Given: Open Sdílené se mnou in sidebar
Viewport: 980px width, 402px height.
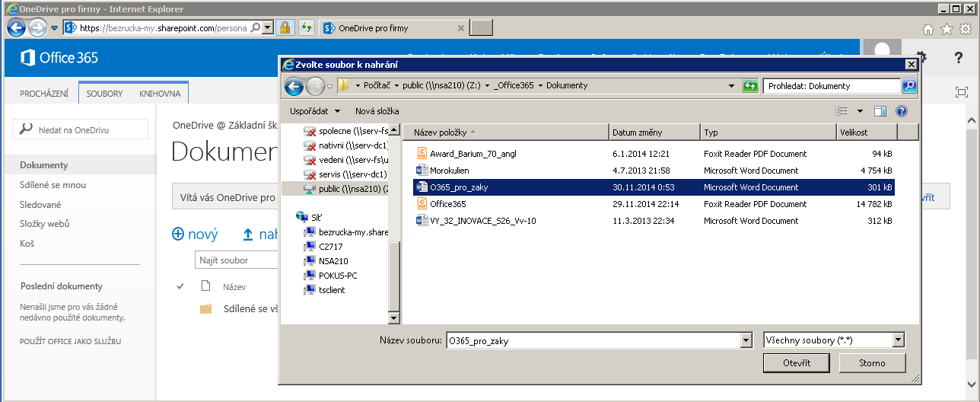Looking at the screenshot, I should coord(52,185).
